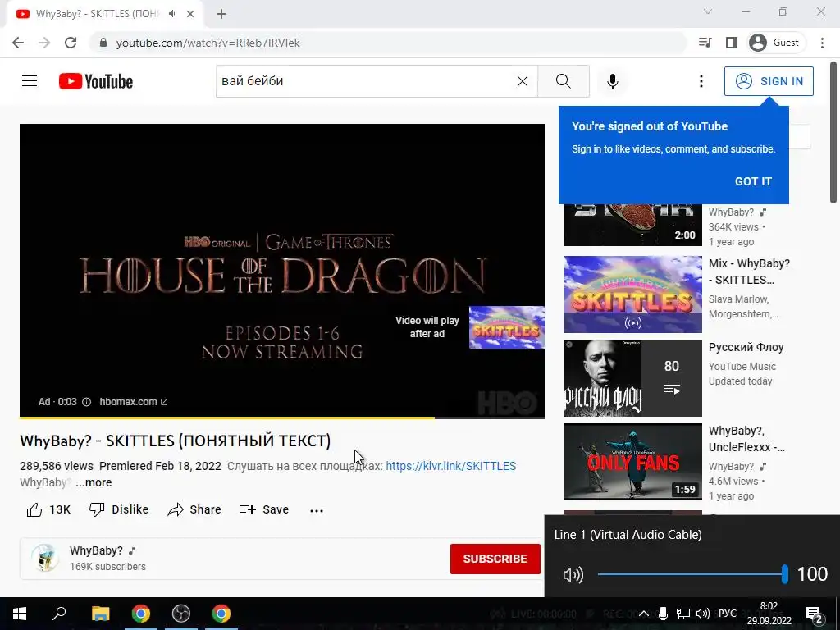Subscribe to the WhyBaby? channel

[x=495, y=559]
